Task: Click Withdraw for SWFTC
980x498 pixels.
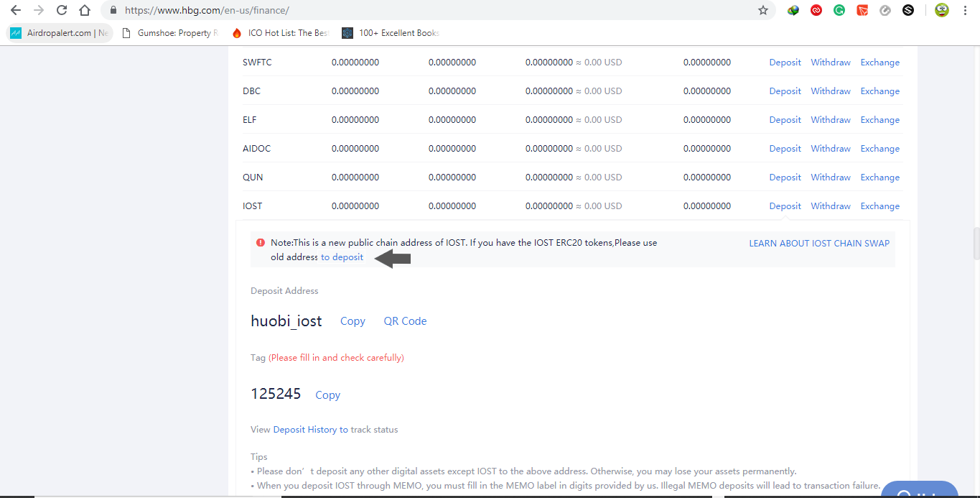Action: [x=831, y=63]
